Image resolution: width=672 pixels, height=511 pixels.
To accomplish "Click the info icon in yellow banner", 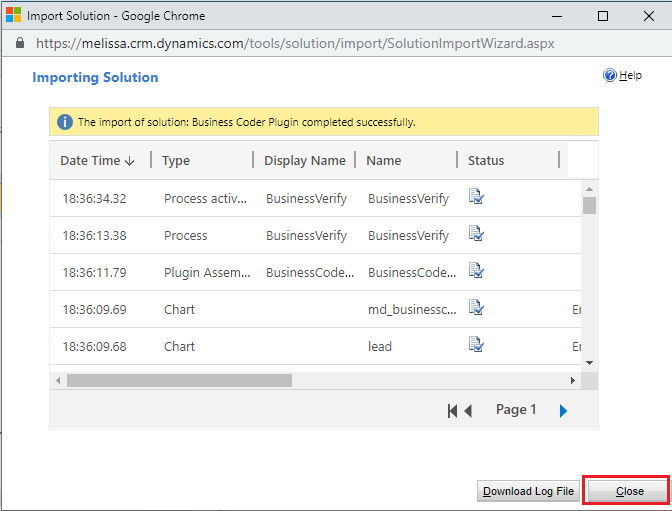I will coord(65,122).
